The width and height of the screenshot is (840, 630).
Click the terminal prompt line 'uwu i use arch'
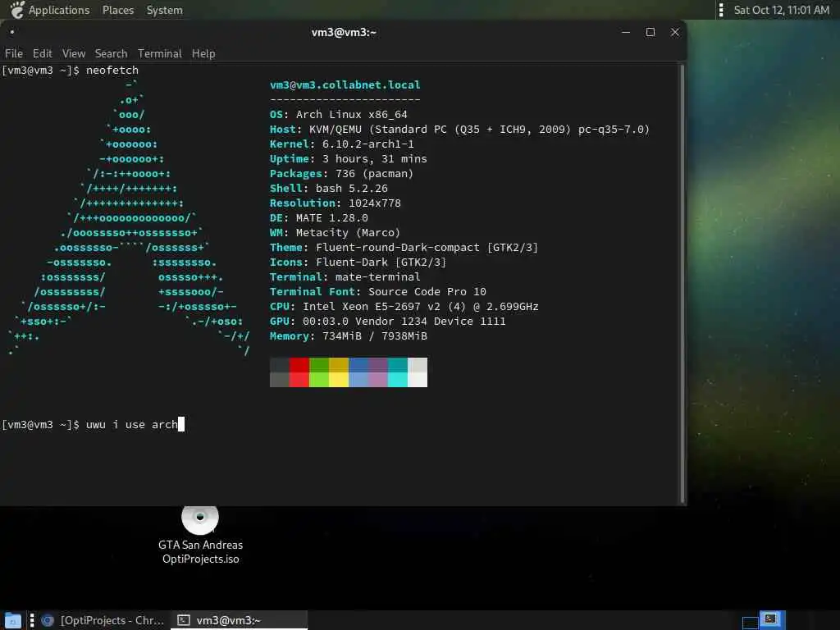click(94, 424)
